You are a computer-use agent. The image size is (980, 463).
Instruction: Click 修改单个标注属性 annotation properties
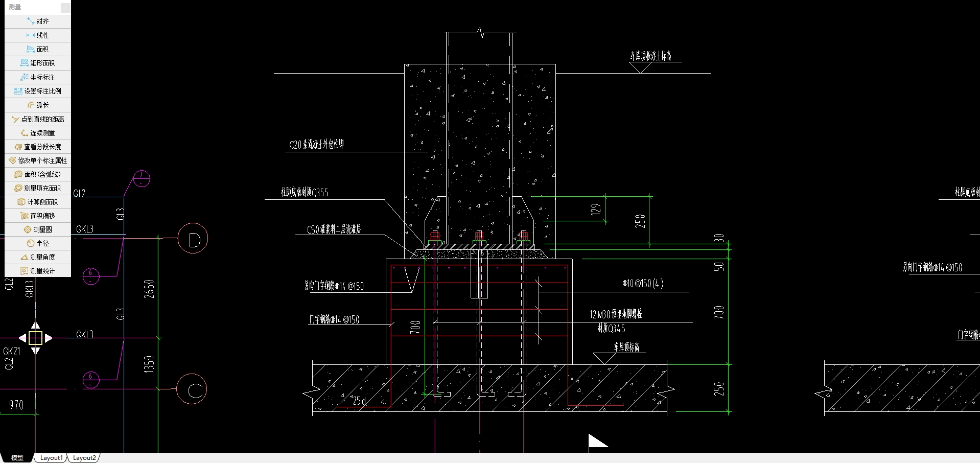pos(38,160)
